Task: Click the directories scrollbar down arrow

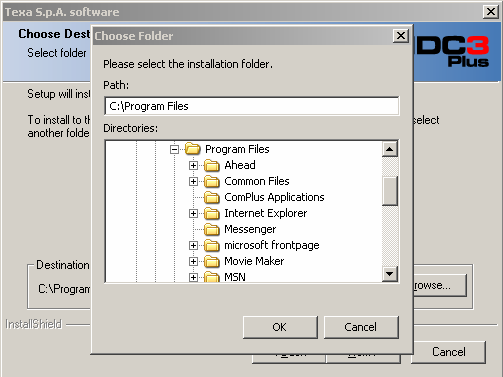Action: [x=389, y=274]
